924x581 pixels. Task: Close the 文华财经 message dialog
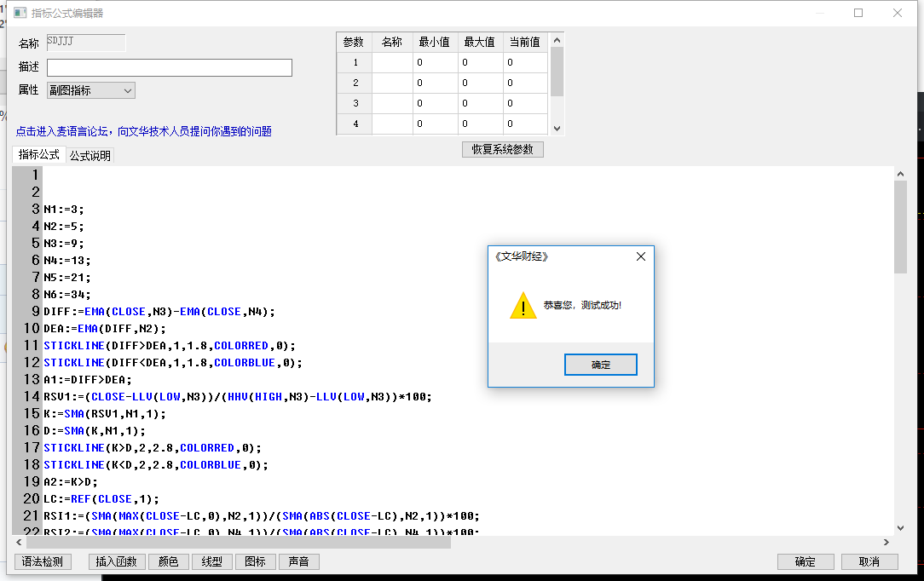tap(640, 256)
